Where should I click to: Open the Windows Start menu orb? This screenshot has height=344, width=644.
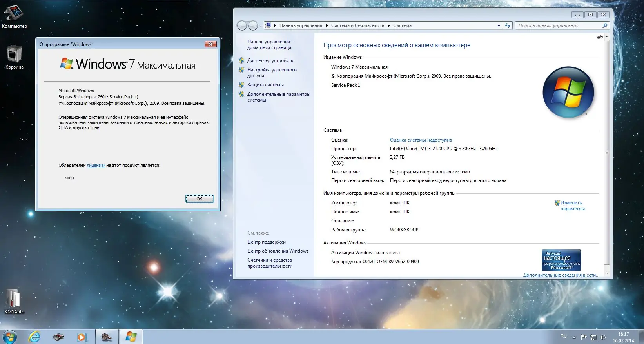pos(10,337)
